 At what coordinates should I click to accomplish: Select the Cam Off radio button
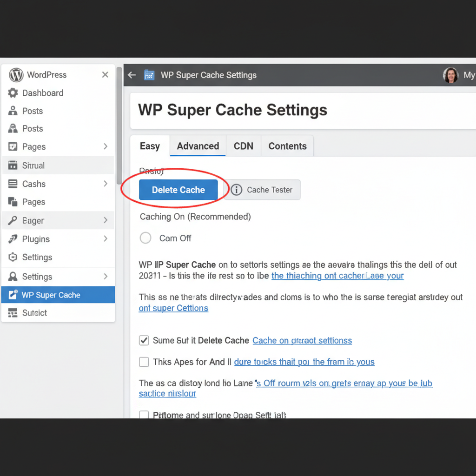145,238
